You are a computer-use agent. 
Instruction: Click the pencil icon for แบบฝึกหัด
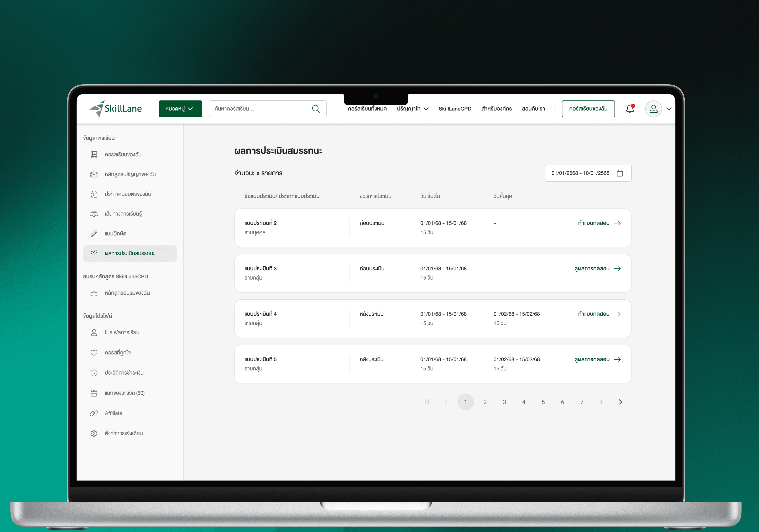94,234
